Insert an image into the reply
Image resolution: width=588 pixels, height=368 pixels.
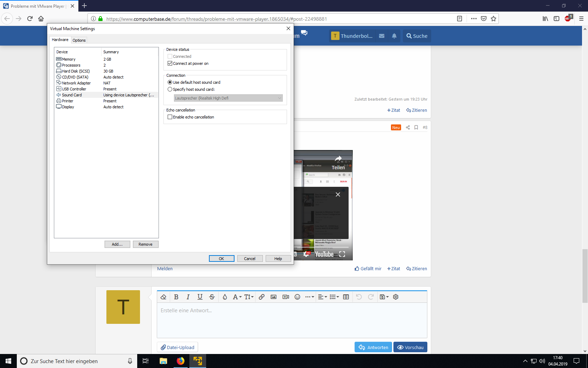click(273, 297)
